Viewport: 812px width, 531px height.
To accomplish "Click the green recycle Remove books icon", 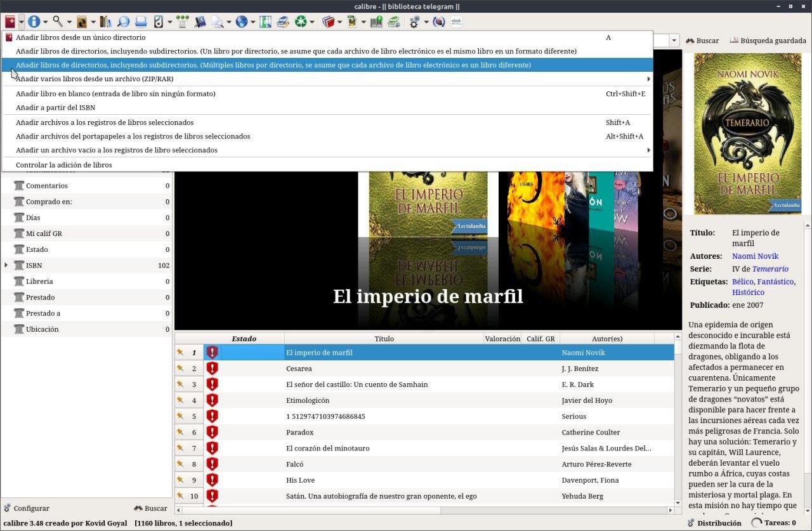I will tap(301, 22).
